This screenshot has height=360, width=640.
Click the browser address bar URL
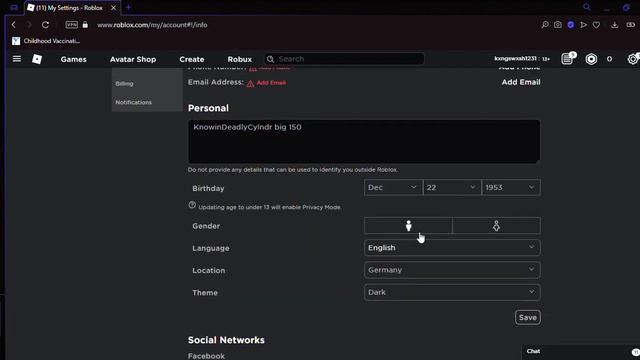[152, 25]
